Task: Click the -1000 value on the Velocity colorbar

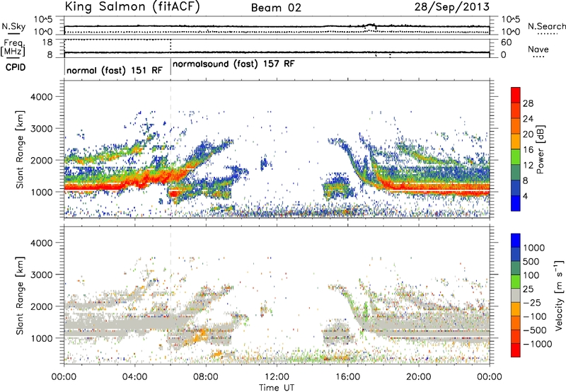Action: click(537, 344)
